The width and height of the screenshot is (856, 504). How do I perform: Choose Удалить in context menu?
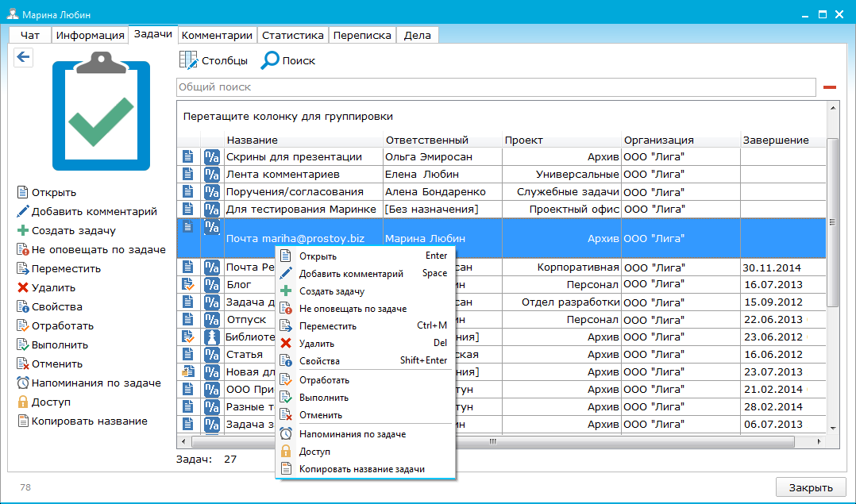(x=364, y=344)
